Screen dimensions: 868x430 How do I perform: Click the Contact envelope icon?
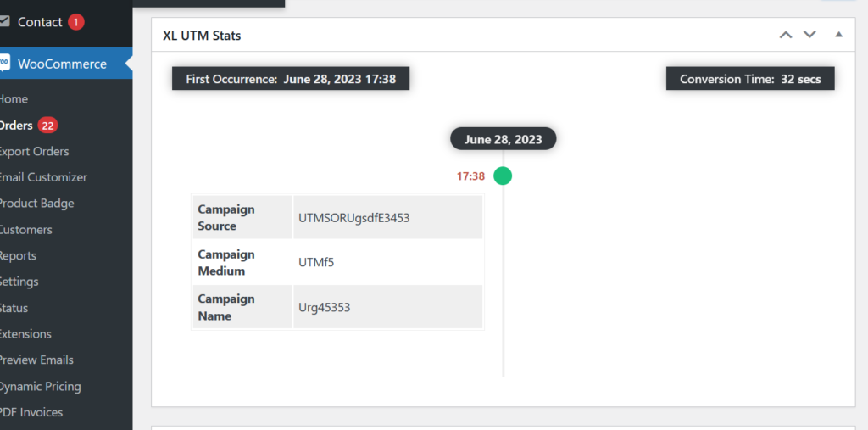tap(4, 21)
